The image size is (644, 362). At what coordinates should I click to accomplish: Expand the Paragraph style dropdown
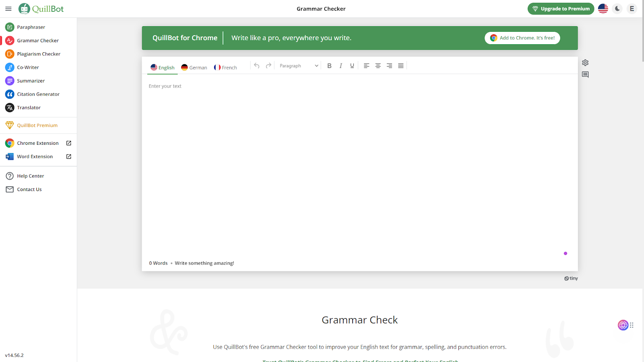(299, 66)
